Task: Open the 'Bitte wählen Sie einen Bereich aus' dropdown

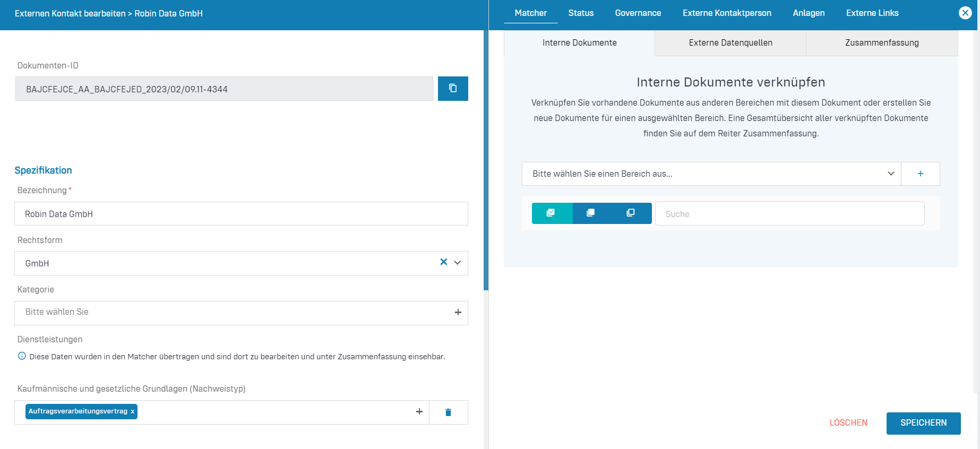Action: coord(711,174)
